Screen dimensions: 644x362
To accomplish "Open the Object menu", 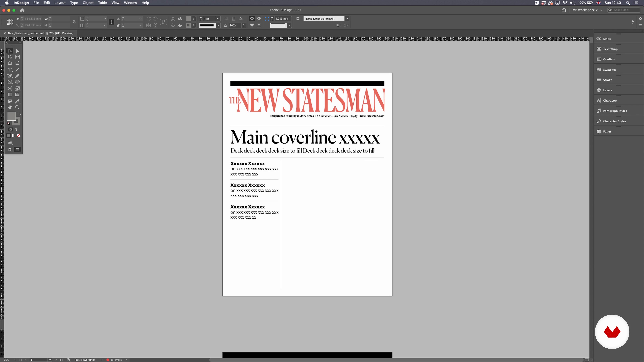I will (88, 3).
